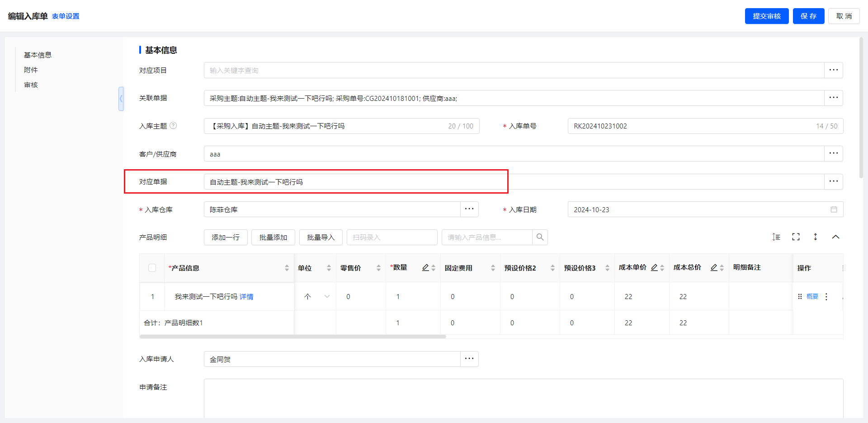Open the 入库日期 calendar icon
The height and width of the screenshot is (423, 868).
[834, 209]
